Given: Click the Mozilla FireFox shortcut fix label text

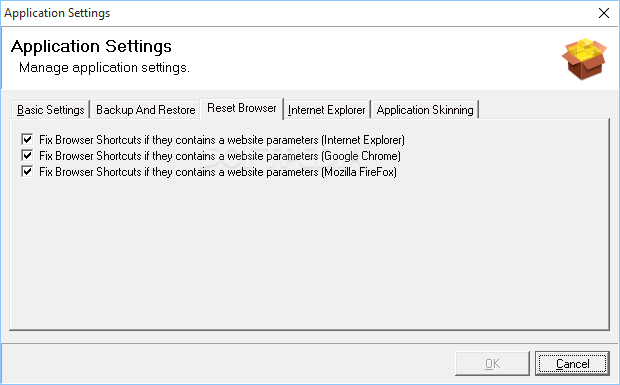Looking at the screenshot, I should pos(218,172).
